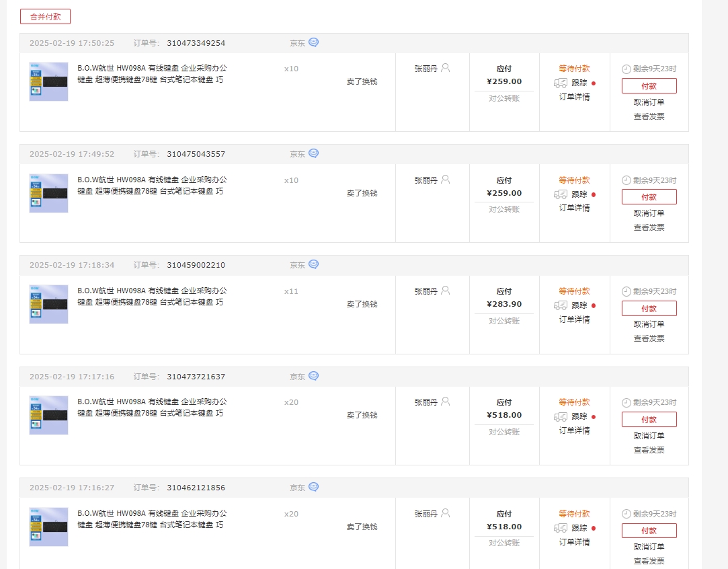The image size is (728, 569).
Task: Select order number text 310475043557
Action: (x=196, y=154)
